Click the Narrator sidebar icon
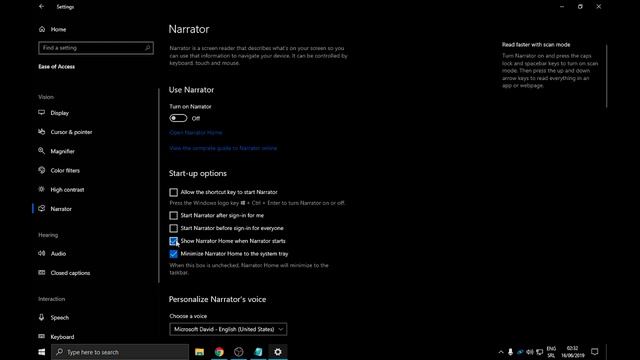This screenshot has height=360, width=640. point(42,209)
